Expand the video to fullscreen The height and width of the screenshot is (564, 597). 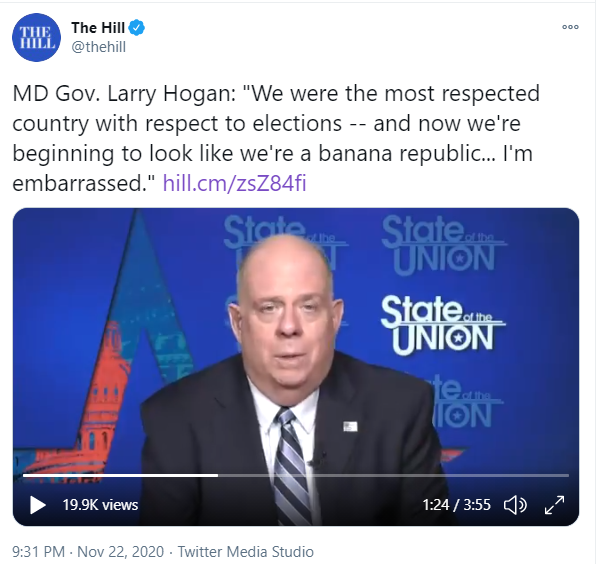click(x=554, y=505)
